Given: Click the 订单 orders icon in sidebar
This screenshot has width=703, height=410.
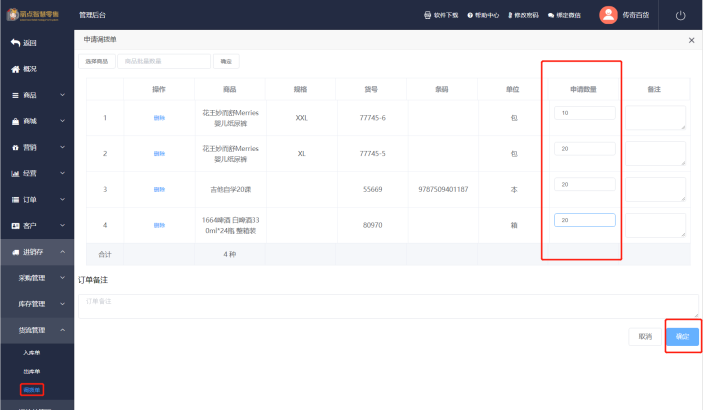Looking at the screenshot, I should coord(15,200).
